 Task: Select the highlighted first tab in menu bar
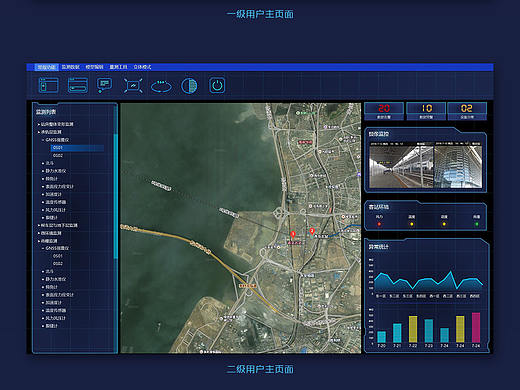click(46, 67)
